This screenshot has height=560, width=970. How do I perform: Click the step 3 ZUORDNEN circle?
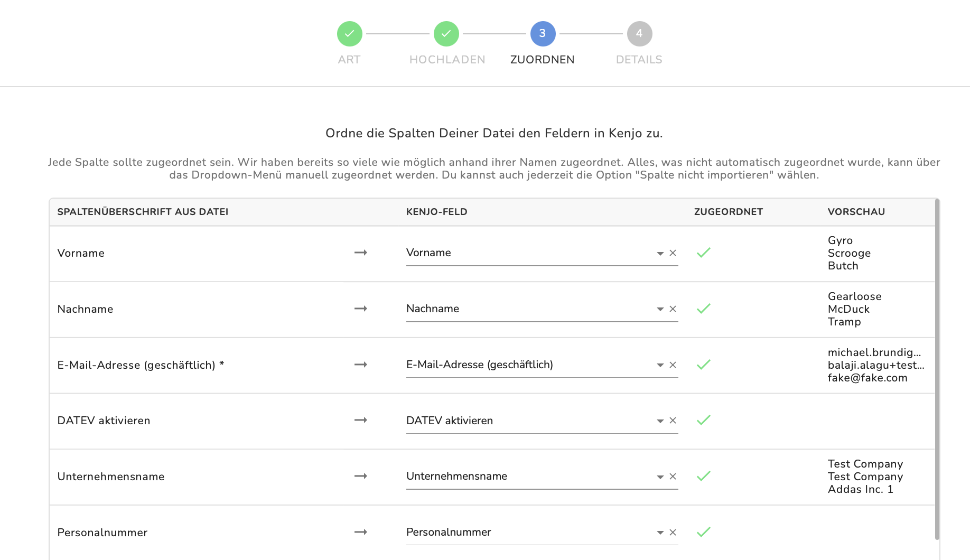pos(543,34)
